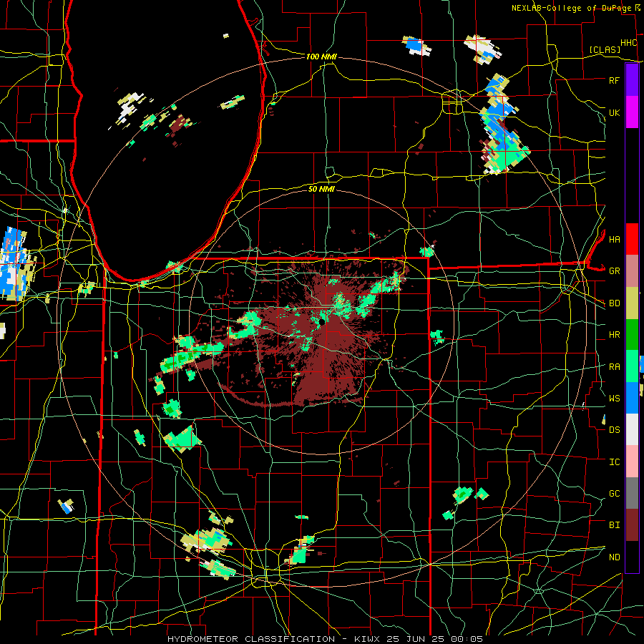Click the "HYDROMETEOR CLASSIFICATION" title text
This screenshot has height=644, width=644.
[x=251, y=639]
